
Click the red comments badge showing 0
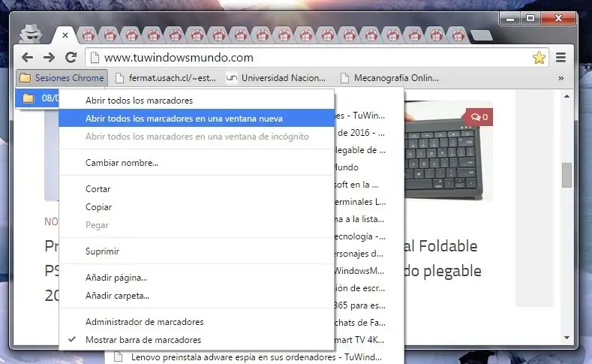click(479, 117)
